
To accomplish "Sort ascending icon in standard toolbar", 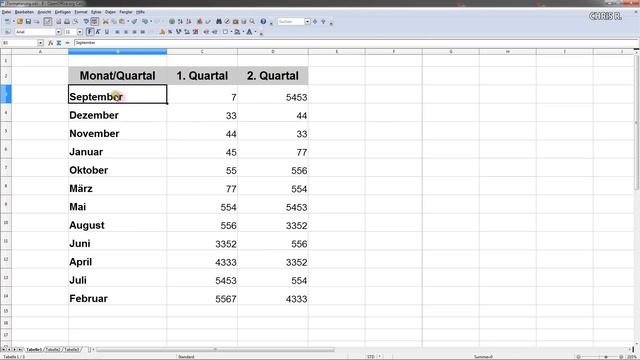I will pos(180,21).
